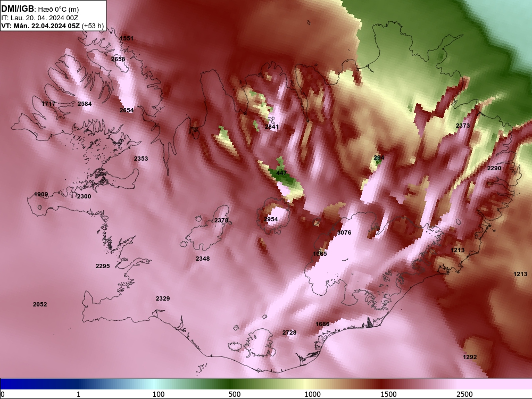Select the 2658 value label
Image resolution: width=532 pixels, height=399 pixels.
click(118, 59)
